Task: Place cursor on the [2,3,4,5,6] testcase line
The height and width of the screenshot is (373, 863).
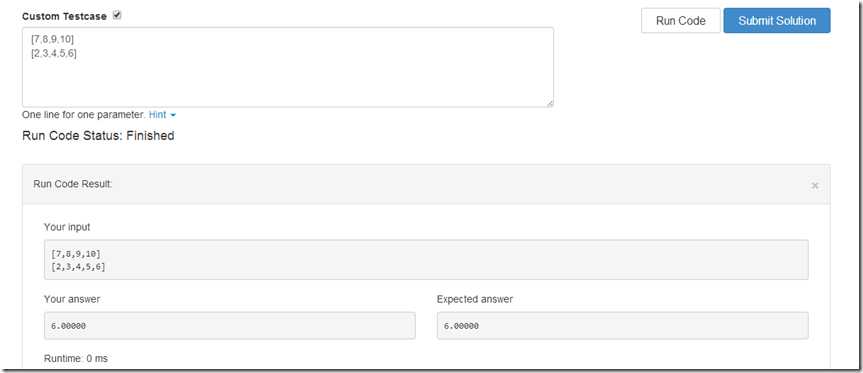Action: (x=53, y=53)
